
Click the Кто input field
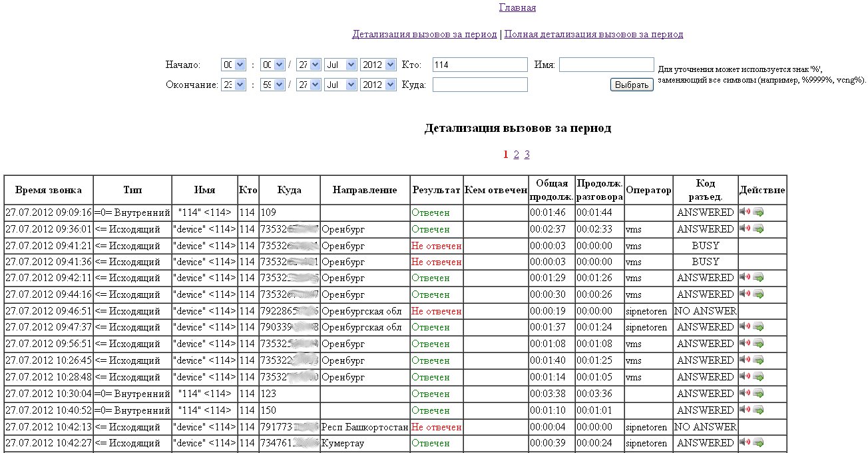480,65
